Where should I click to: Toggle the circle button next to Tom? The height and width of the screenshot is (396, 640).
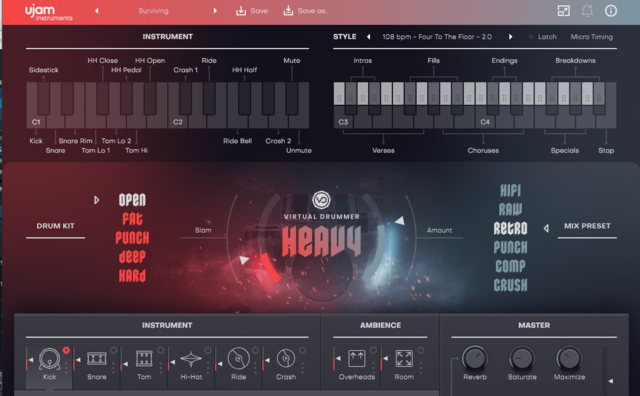click(161, 350)
